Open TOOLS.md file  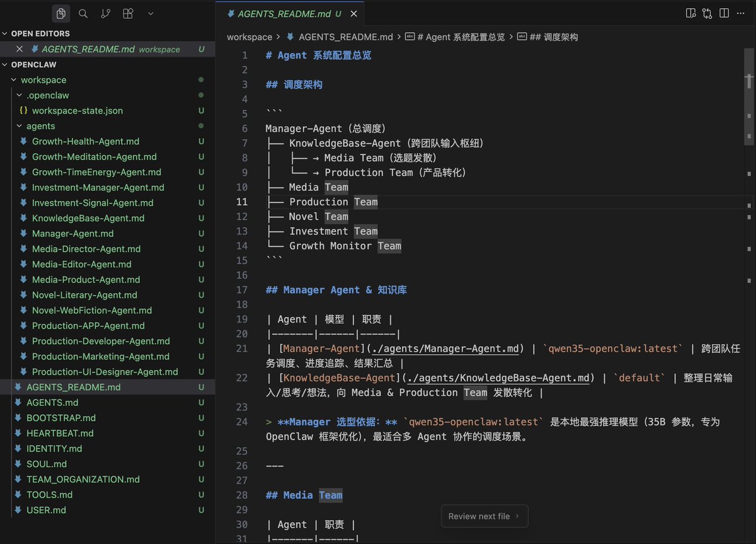click(x=49, y=495)
